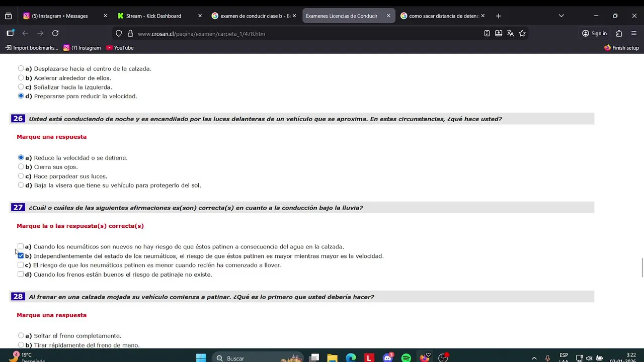Open the volume tray icon
Image resolution: width=644 pixels, height=362 pixels.
(589, 358)
